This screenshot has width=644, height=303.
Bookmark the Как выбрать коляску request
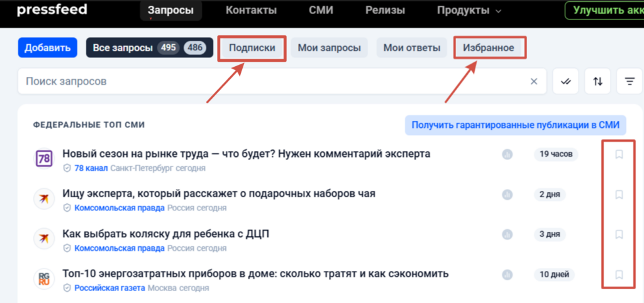click(619, 235)
